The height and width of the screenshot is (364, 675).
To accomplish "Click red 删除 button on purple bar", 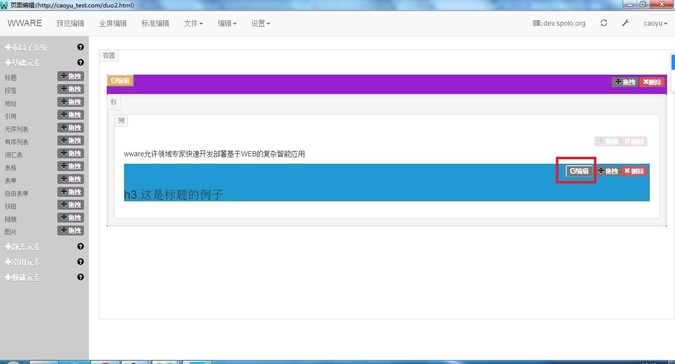I will tap(652, 82).
